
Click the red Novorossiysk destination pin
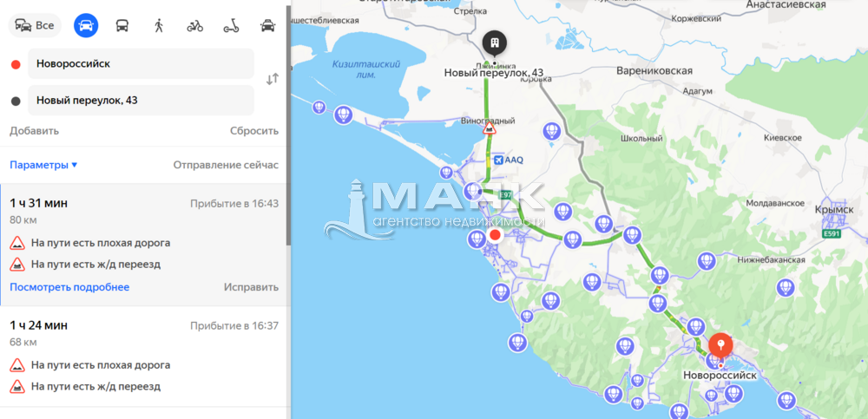(x=720, y=344)
